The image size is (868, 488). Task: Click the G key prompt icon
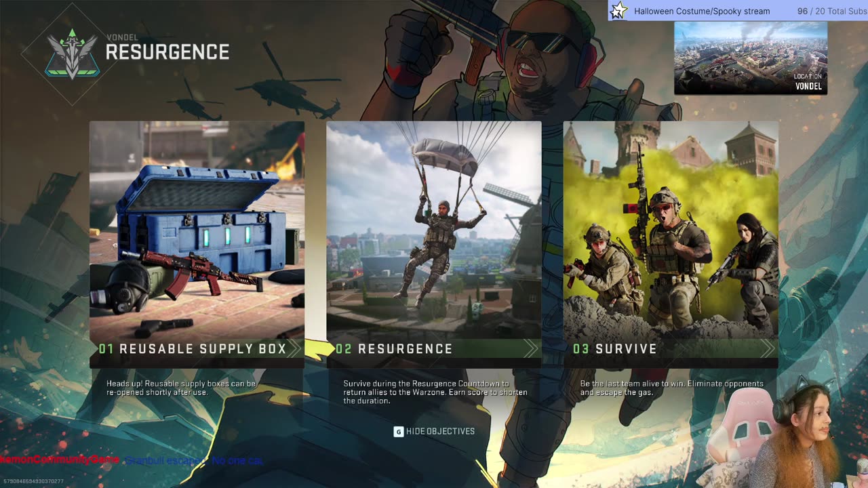[x=398, y=431]
